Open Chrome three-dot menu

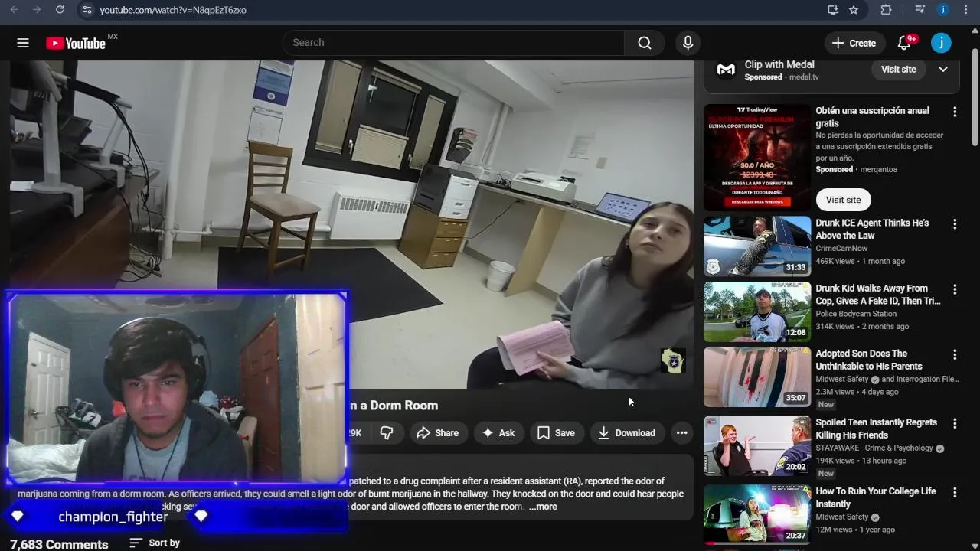pyautogui.click(x=965, y=10)
